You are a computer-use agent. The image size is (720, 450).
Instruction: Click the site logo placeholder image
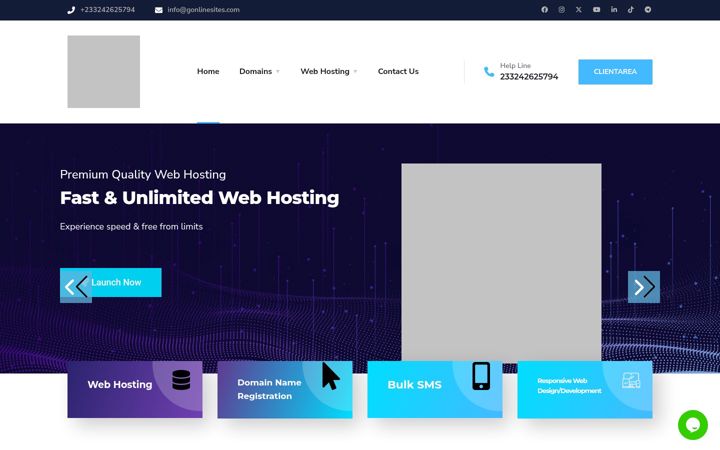104,72
